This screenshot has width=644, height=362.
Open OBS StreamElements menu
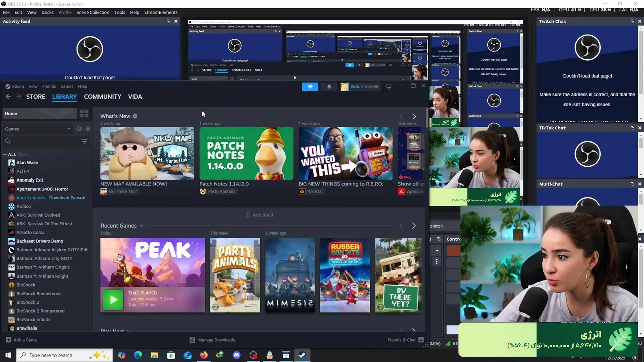tap(161, 12)
